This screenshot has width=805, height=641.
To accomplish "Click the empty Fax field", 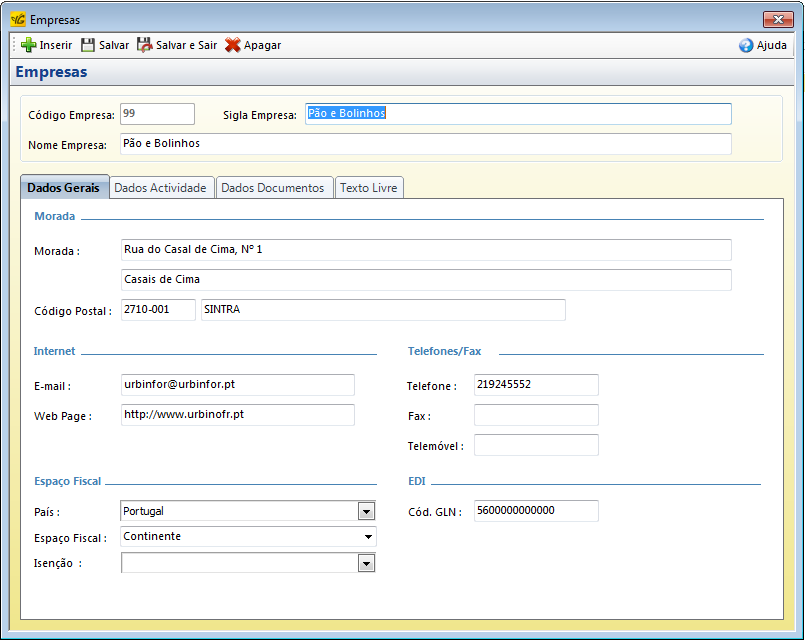I will pyautogui.click(x=536, y=415).
